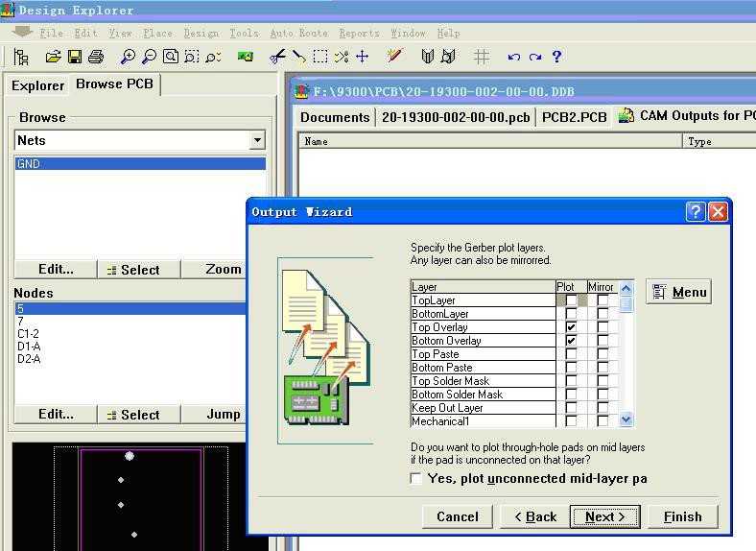Click Finish in Output Wizard

pos(683,516)
